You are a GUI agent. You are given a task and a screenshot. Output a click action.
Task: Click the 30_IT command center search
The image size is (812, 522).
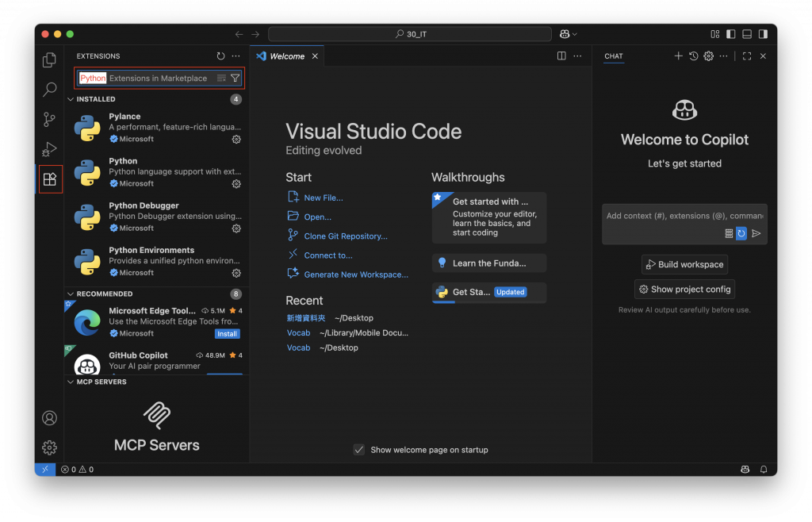click(410, 34)
